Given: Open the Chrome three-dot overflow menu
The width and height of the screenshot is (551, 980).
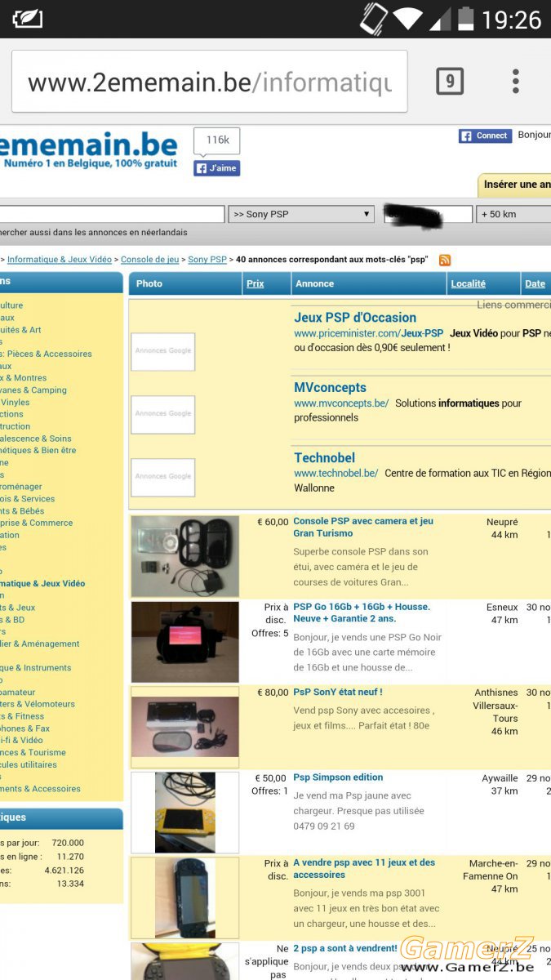Looking at the screenshot, I should point(516,81).
